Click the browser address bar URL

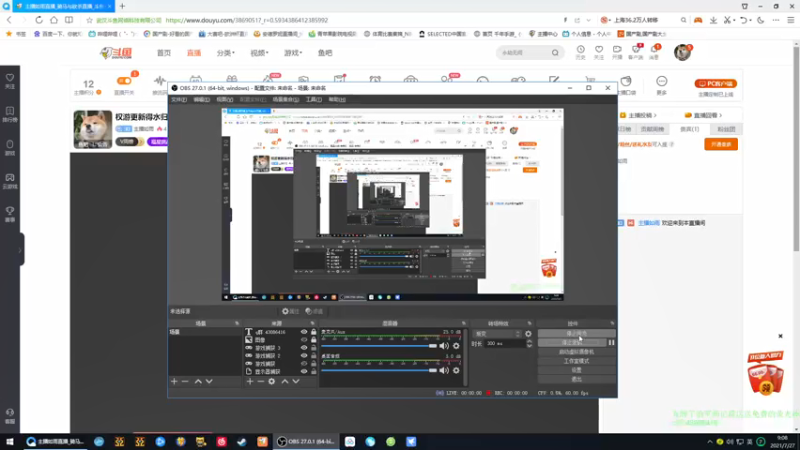click(x=246, y=20)
